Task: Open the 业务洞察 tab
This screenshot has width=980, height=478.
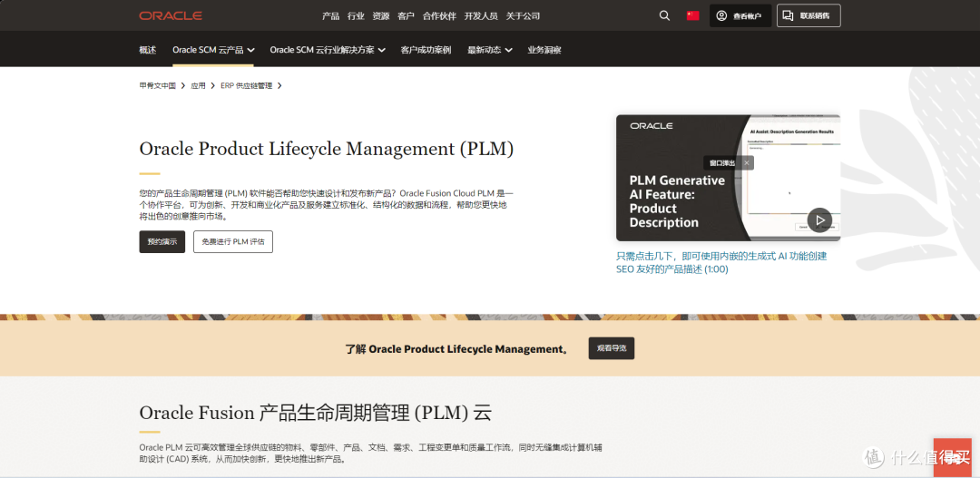Action: [544, 50]
